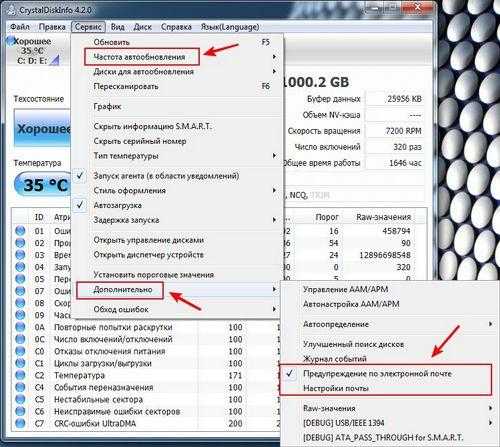Select Скрыть информацию S.M.A.R.T.

pos(177,126)
